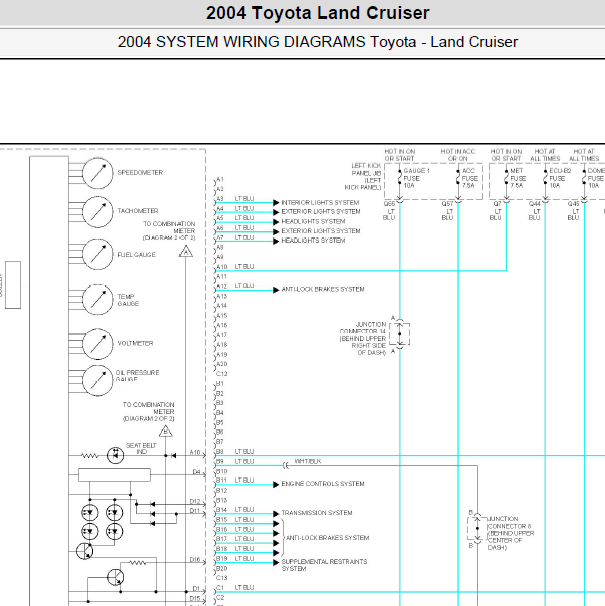Click the Q57 connector label

447,204
